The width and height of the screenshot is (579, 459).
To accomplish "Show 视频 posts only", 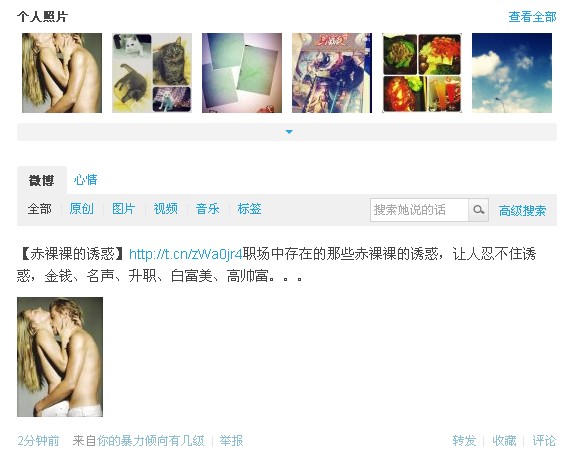I will pyautogui.click(x=165, y=209).
